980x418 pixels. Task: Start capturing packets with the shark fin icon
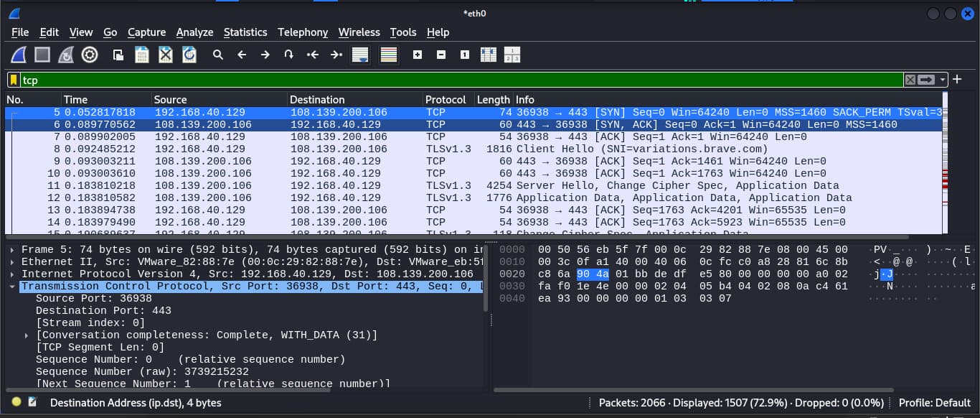(x=19, y=55)
